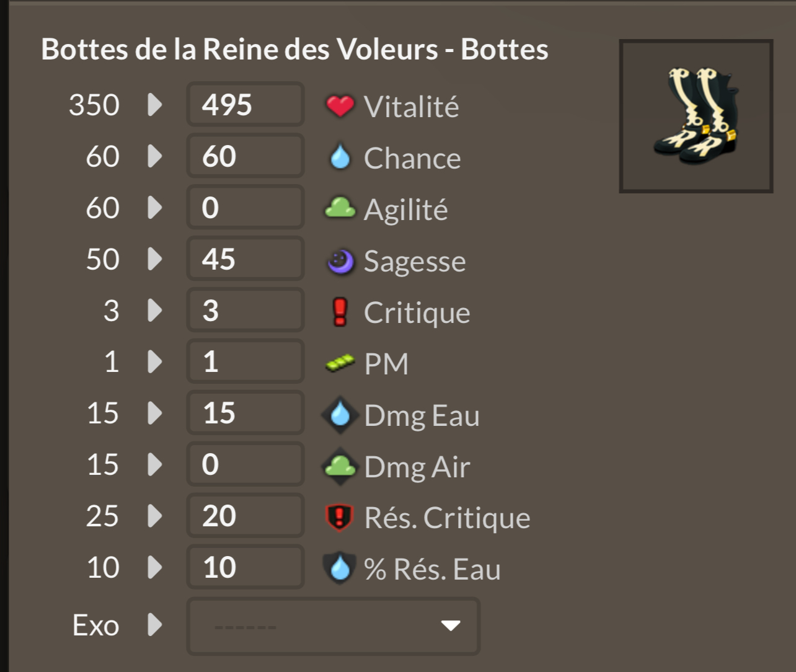Click the Dmg Air cloud damage icon
This screenshot has height=672, width=796.
tap(340, 466)
